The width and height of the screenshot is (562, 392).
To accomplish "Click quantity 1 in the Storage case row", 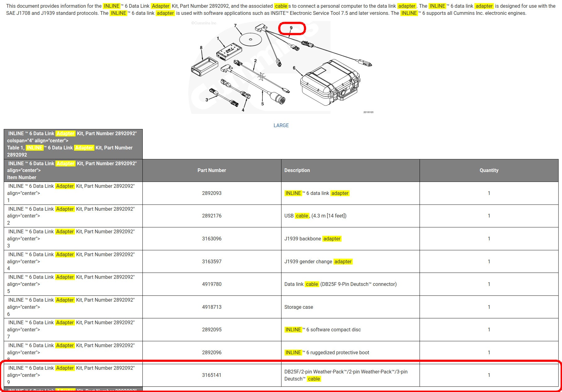I will click(489, 307).
